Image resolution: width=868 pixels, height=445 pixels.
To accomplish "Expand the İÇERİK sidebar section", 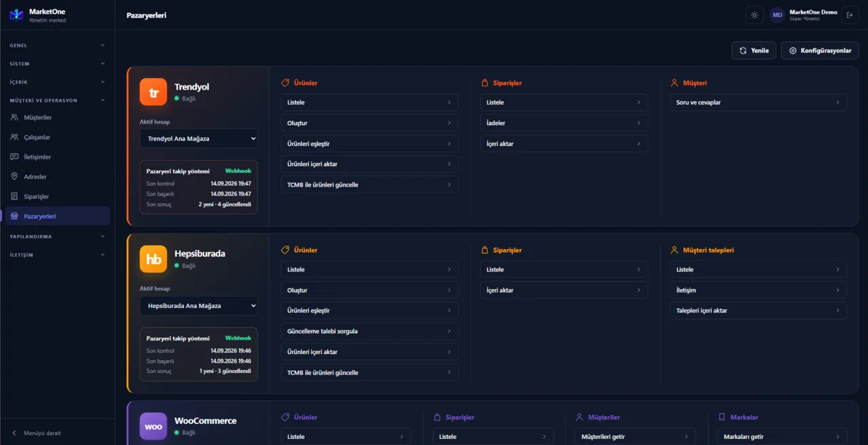I will point(58,82).
